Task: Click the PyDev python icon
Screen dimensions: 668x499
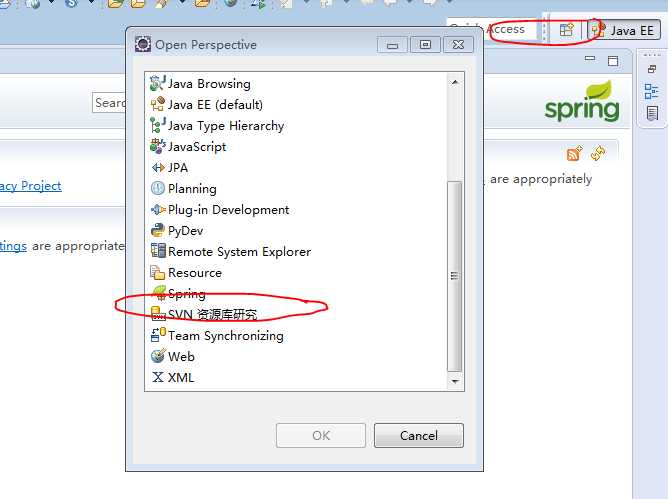Action: [158, 230]
